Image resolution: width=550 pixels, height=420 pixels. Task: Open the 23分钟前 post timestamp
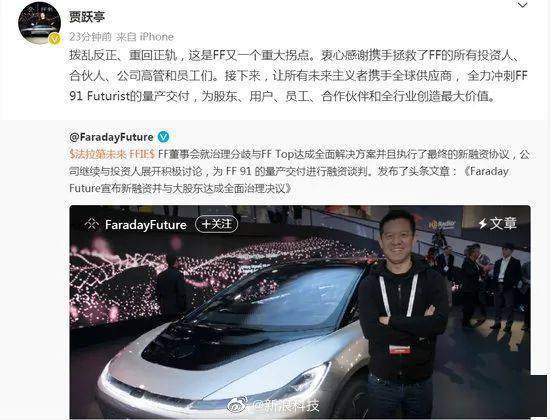coord(90,37)
